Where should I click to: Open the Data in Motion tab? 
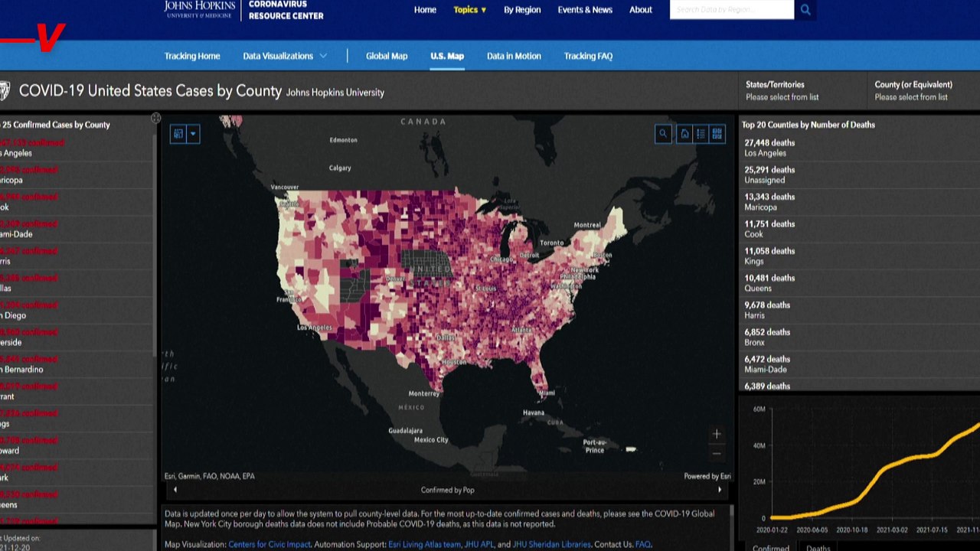[x=514, y=56]
